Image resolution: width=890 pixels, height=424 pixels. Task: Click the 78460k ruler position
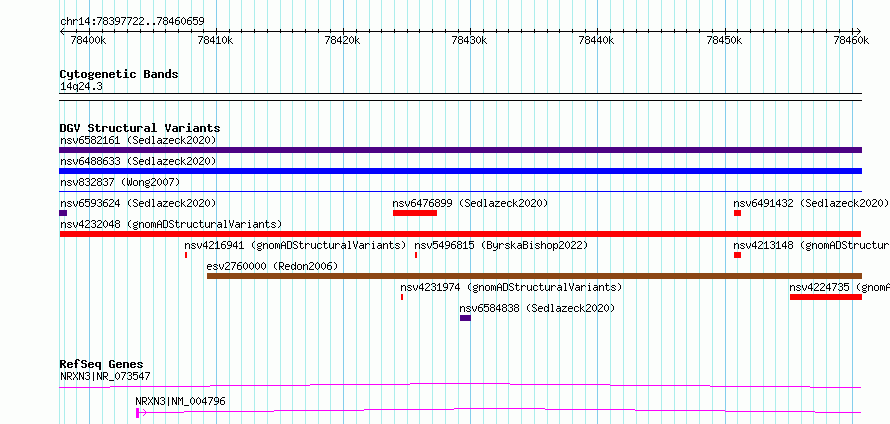(x=851, y=40)
